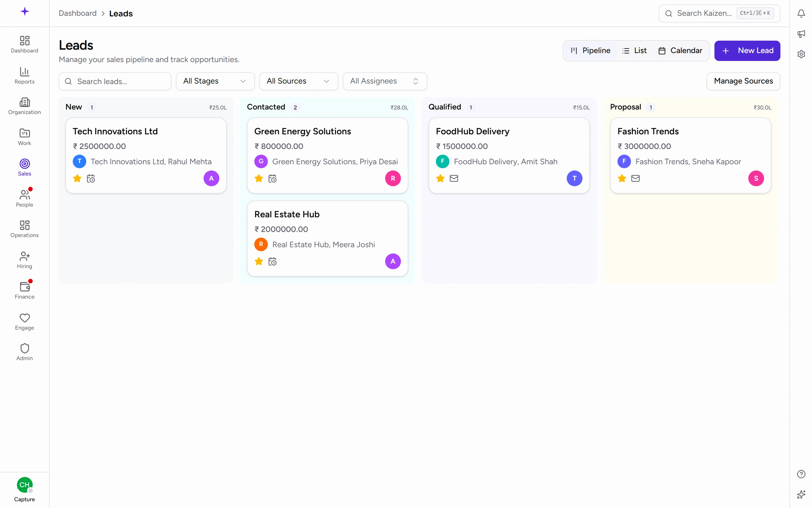The height and width of the screenshot is (508, 812).
Task: Go to Organization in the sidebar
Action: (25, 106)
